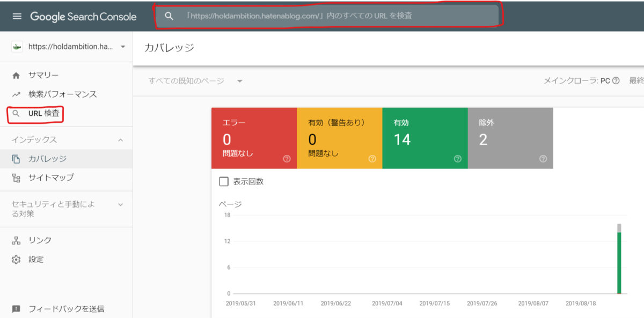Image resolution: width=644 pixels, height=318 pixels.
Task: Open 検索パフォーマンス in the sidebar
Action: (66, 94)
